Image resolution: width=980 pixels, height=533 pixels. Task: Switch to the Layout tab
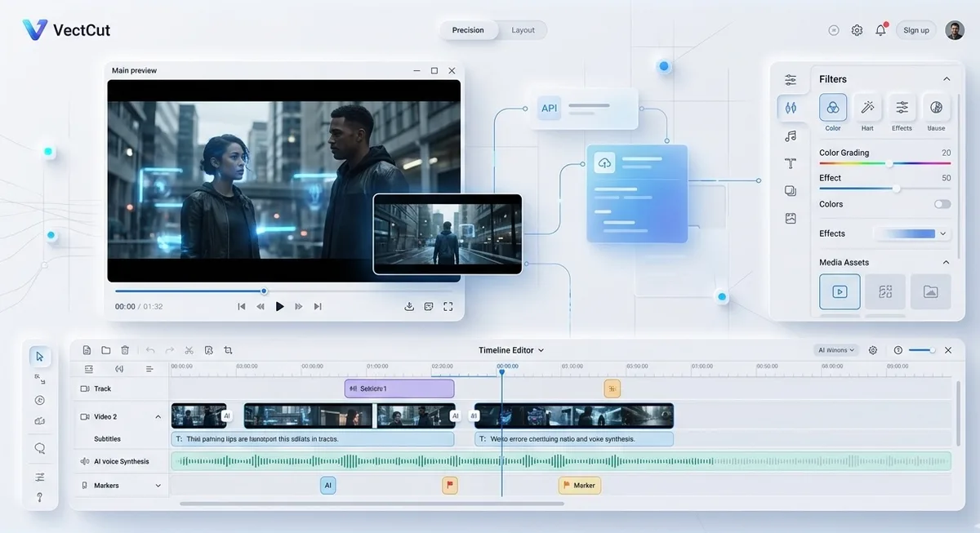(x=523, y=30)
